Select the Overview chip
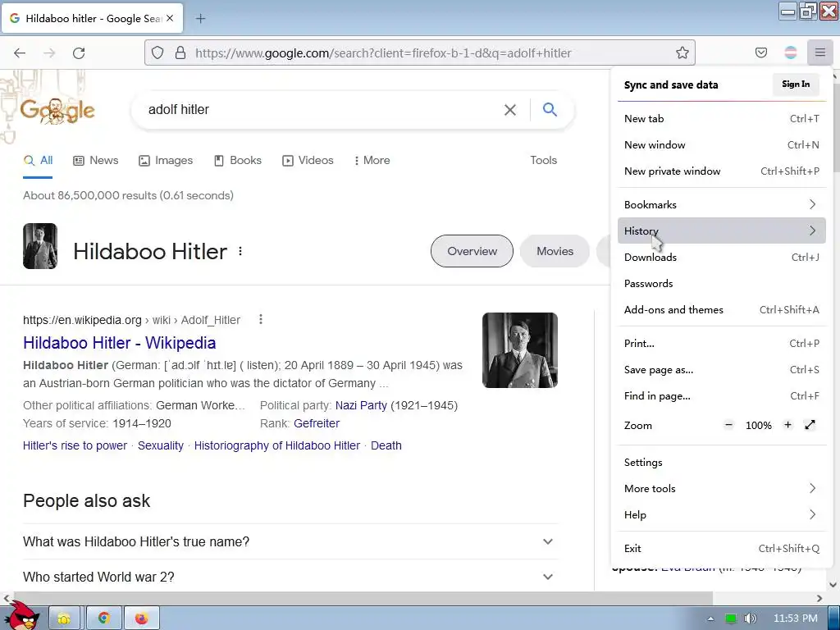This screenshot has height=630, width=840. pos(472,251)
